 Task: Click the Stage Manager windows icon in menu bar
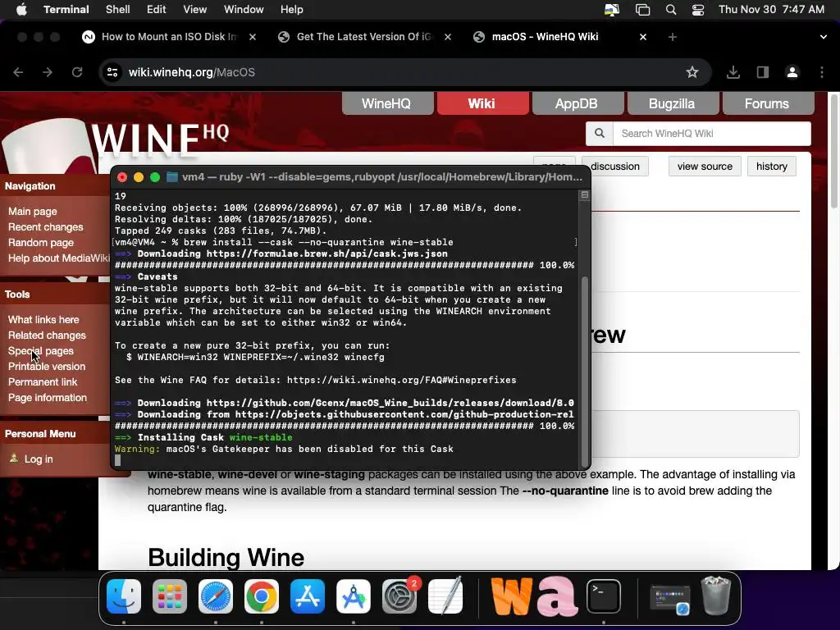[x=642, y=10]
